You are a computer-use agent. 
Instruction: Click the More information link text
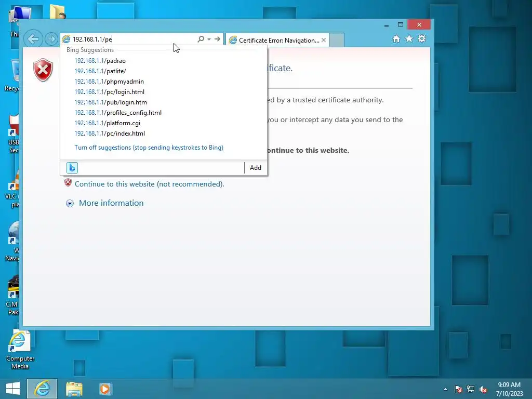111,203
